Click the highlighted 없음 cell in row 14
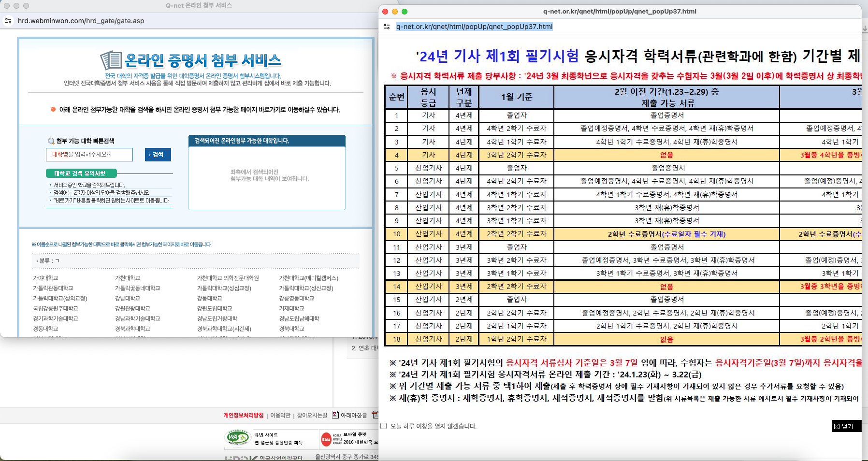 point(666,287)
